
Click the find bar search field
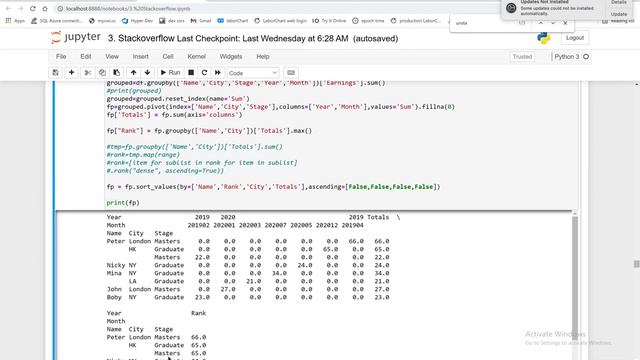(x=484, y=23)
